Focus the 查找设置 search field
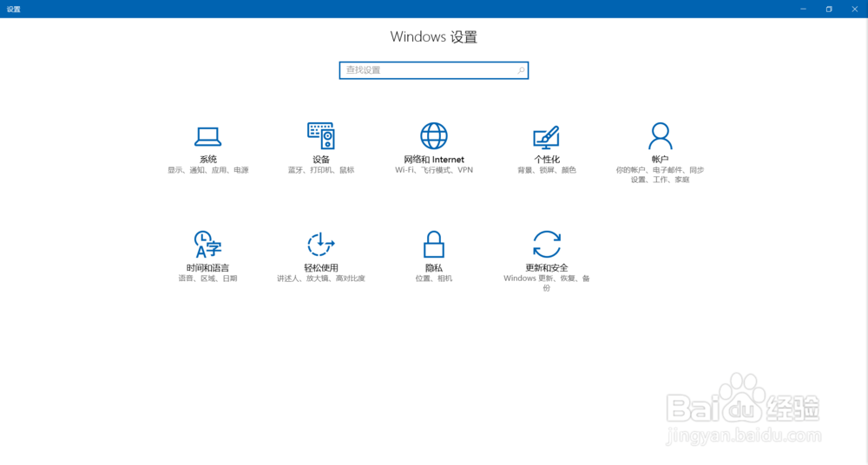The image size is (868, 465). (434, 70)
